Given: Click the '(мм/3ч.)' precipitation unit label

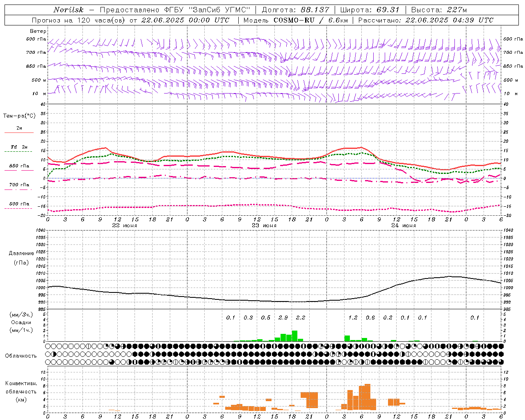Looking at the screenshot, I should coord(21,315).
